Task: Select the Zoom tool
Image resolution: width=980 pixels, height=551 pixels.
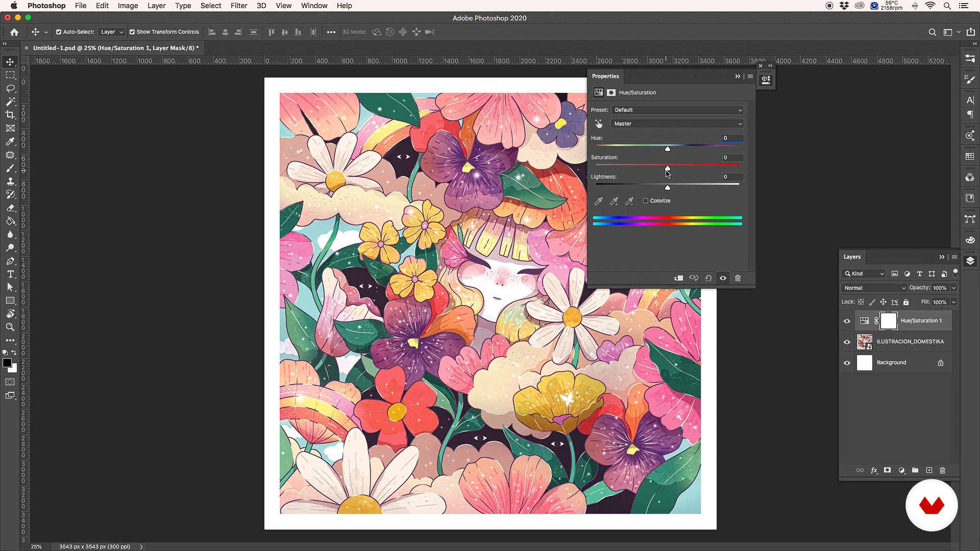Action: pos(10,327)
